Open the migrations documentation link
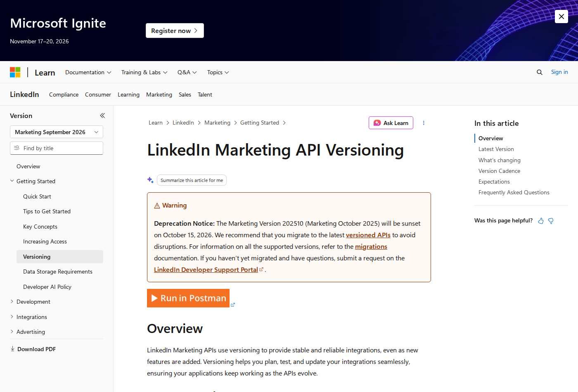This screenshot has width=578, height=392. click(371, 246)
